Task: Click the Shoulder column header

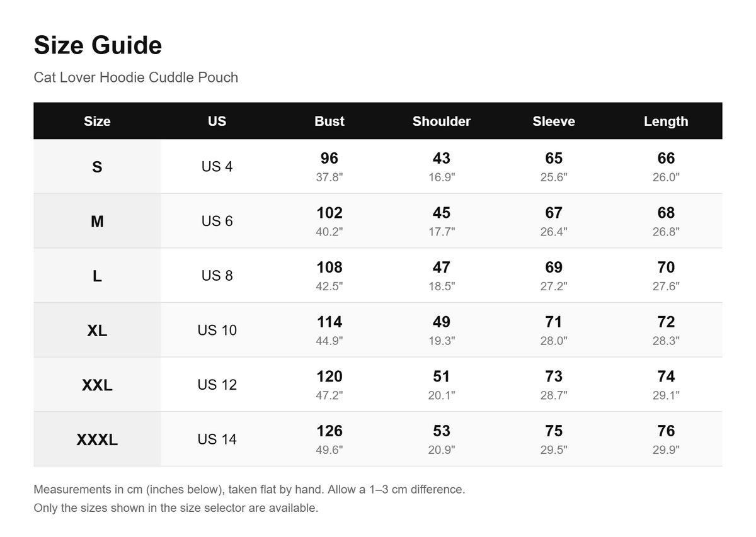Action: (x=442, y=122)
